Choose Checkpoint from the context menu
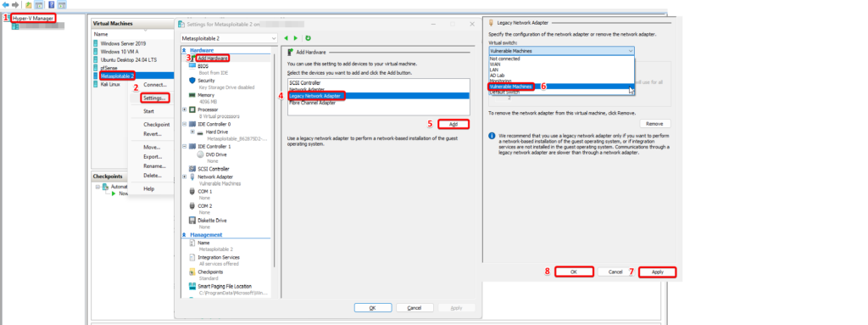This screenshot has height=325, width=868. [x=156, y=125]
